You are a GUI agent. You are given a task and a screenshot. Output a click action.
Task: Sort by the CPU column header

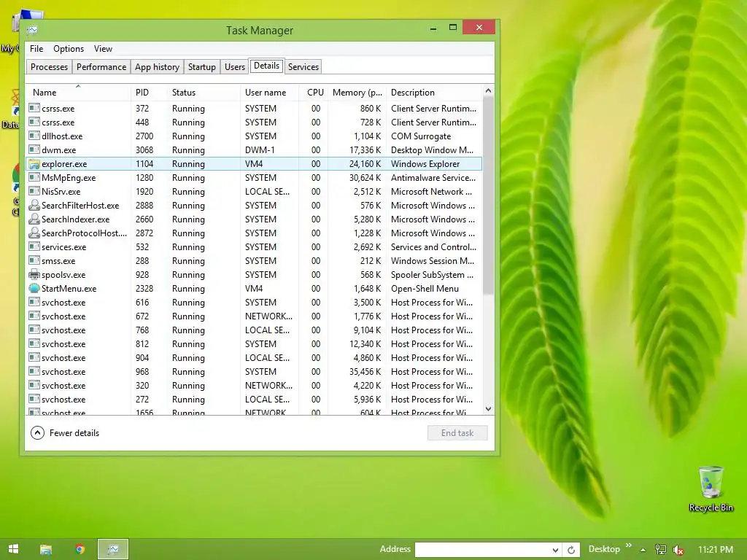[314, 93]
